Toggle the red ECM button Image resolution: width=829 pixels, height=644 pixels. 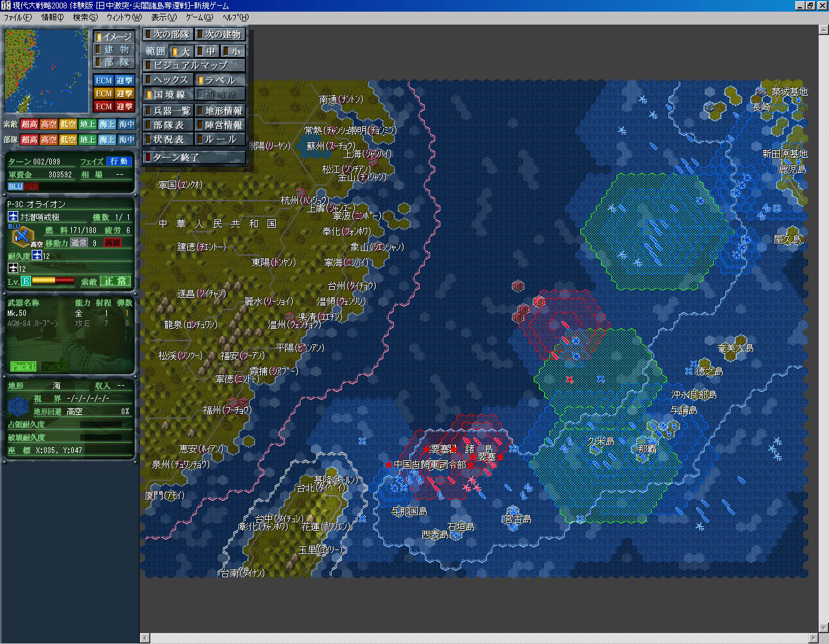104,106
